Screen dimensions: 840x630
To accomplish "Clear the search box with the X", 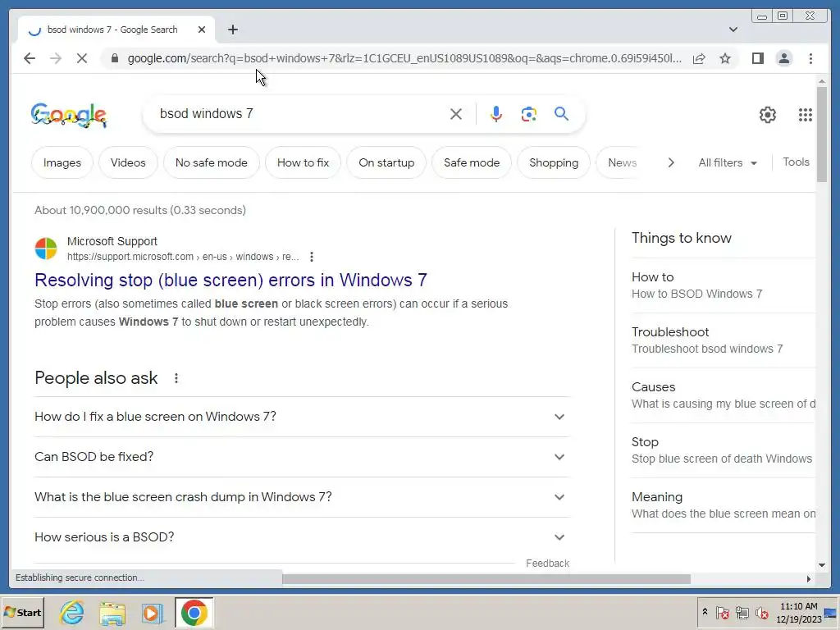I will (x=456, y=113).
